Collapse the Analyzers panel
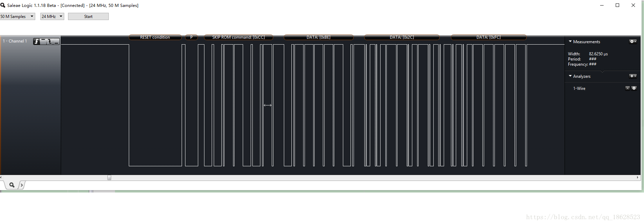Viewport: 644px width, 224px height. pyautogui.click(x=570, y=76)
